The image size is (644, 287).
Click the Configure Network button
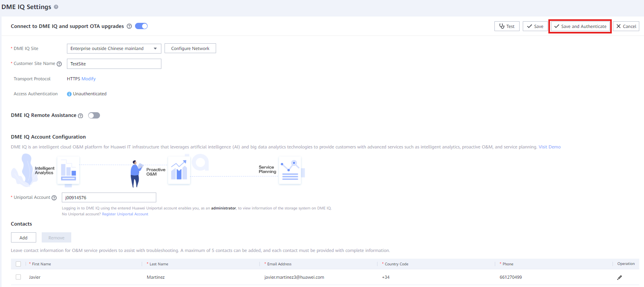click(190, 48)
